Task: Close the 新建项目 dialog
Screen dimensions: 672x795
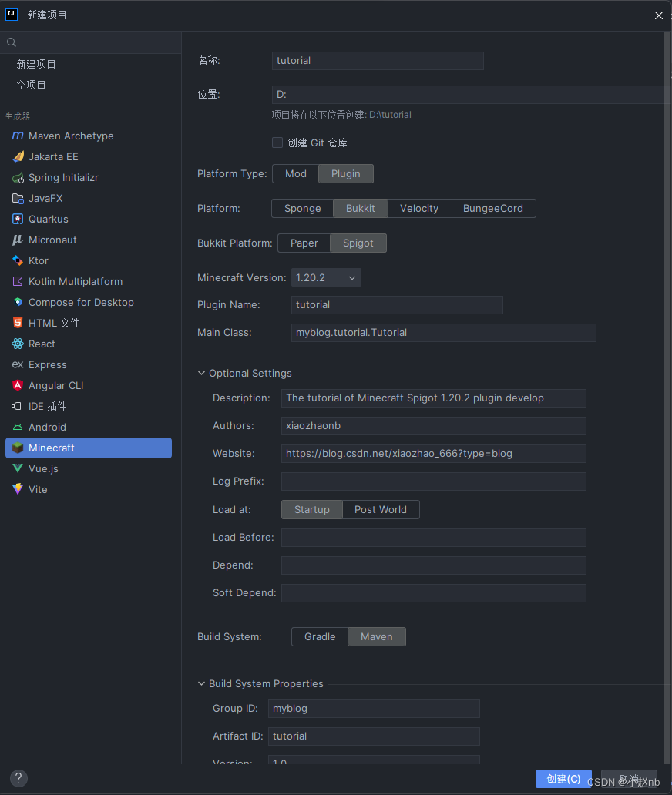Action: (x=658, y=15)
